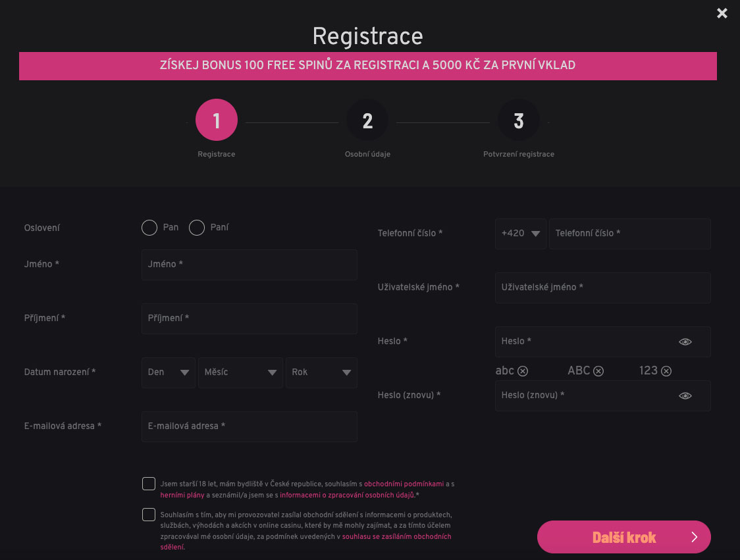Open the +420 phone prefix dropdown

click(520, 234)
